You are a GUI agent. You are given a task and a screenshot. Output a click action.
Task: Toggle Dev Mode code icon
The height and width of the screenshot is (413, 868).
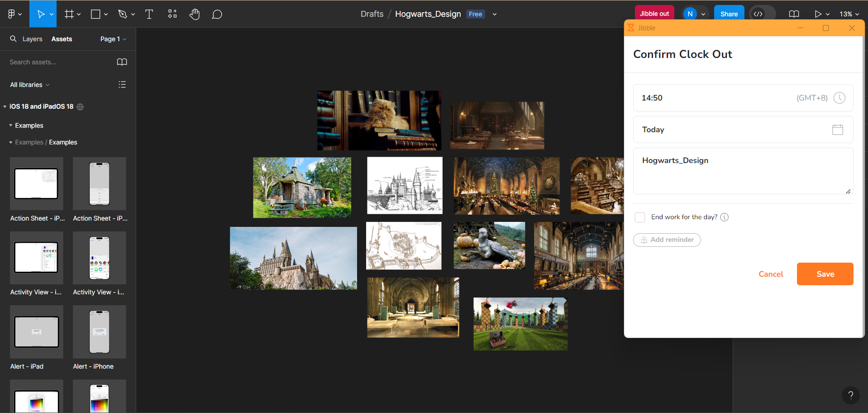click(758, 14)
